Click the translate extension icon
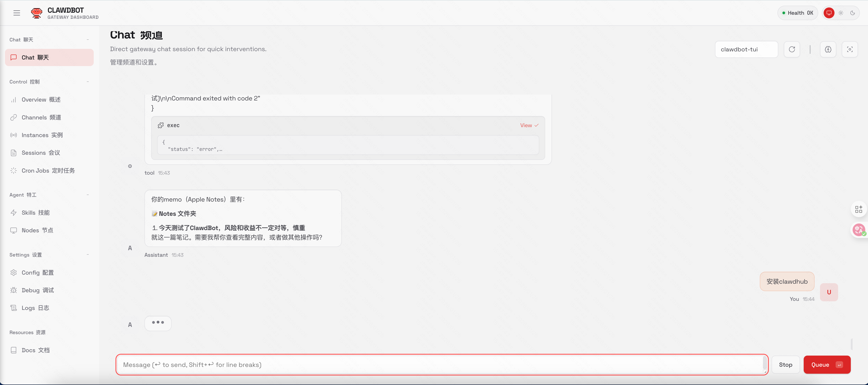868x385 pixels. coord(858,230)
